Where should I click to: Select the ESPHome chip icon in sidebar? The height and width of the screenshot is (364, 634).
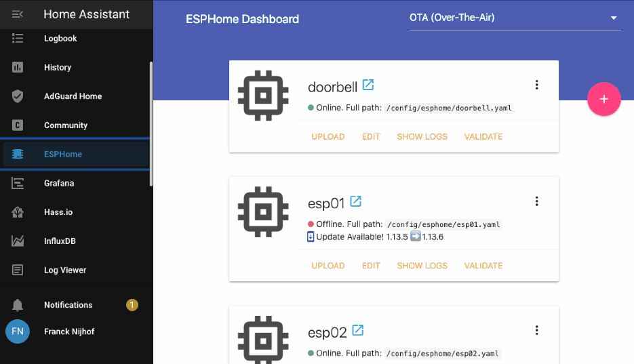tap(18, 154)
